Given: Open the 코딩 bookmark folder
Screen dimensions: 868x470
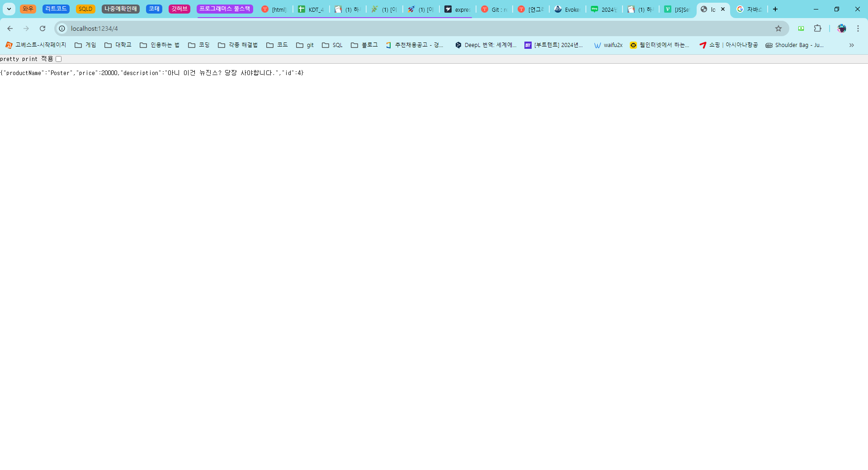Looking at the screenshot, I should pos(199,45).
